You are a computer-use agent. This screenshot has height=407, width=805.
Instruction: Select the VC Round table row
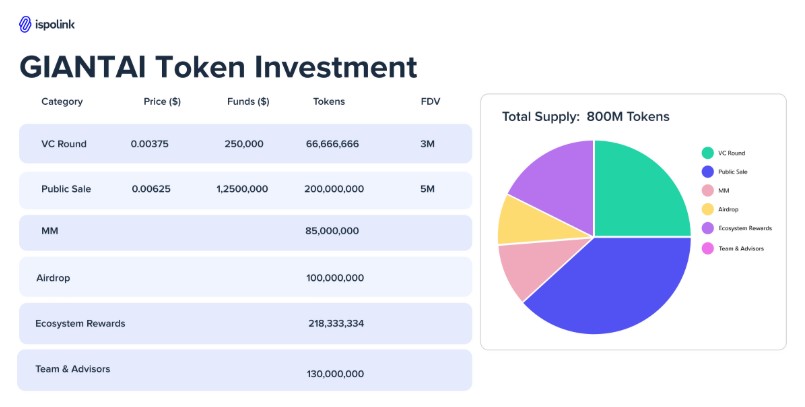pos(245,144)
